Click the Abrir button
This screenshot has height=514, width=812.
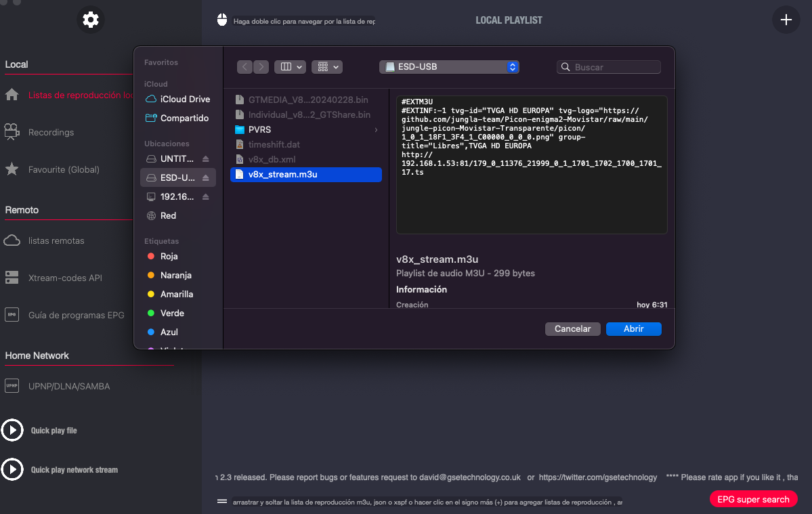(633, 328)
